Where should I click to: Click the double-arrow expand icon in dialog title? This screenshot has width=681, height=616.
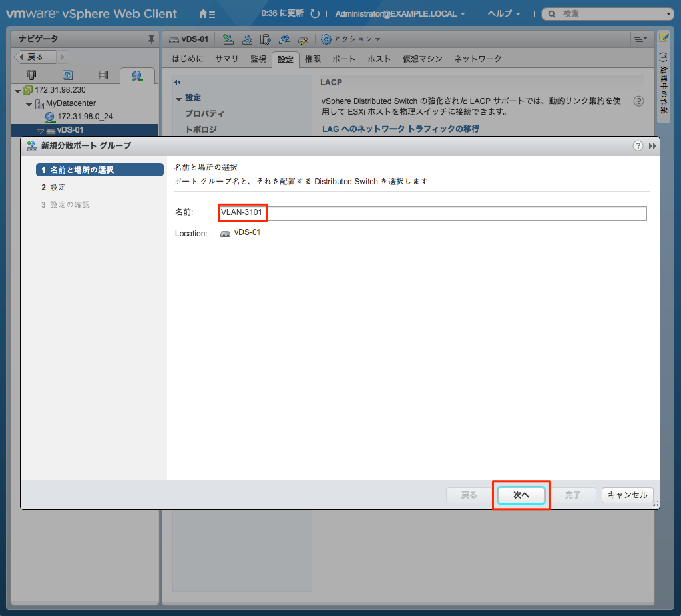point(652,146)
